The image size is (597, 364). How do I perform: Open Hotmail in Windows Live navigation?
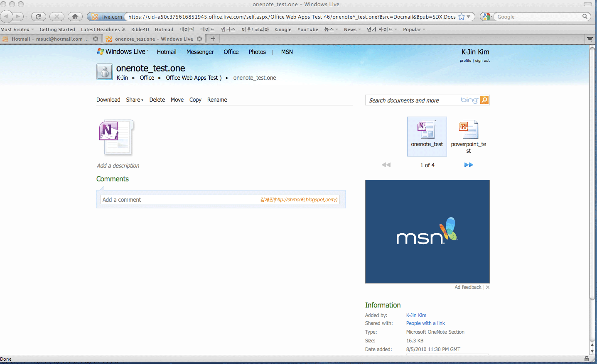(167, 52)
